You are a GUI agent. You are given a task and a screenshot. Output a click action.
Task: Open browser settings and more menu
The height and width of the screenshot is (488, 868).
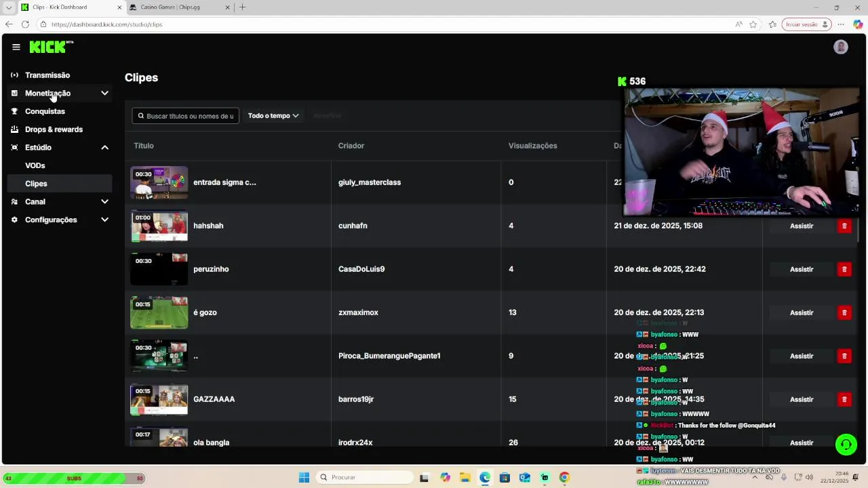click(841, 24)
